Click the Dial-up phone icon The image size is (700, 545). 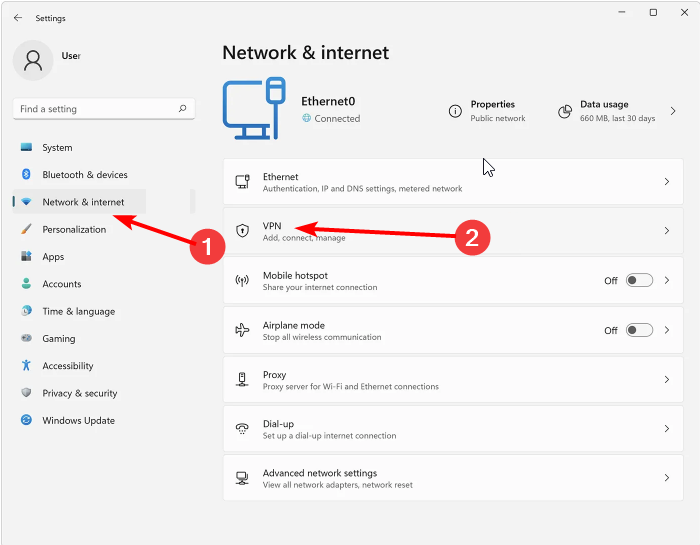[x=242, y=429]
